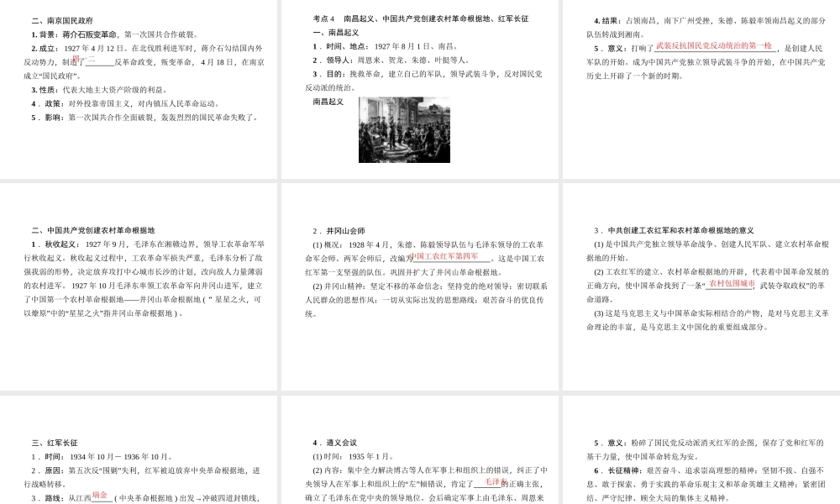Click the red answer "农村包围城市"

732,283
